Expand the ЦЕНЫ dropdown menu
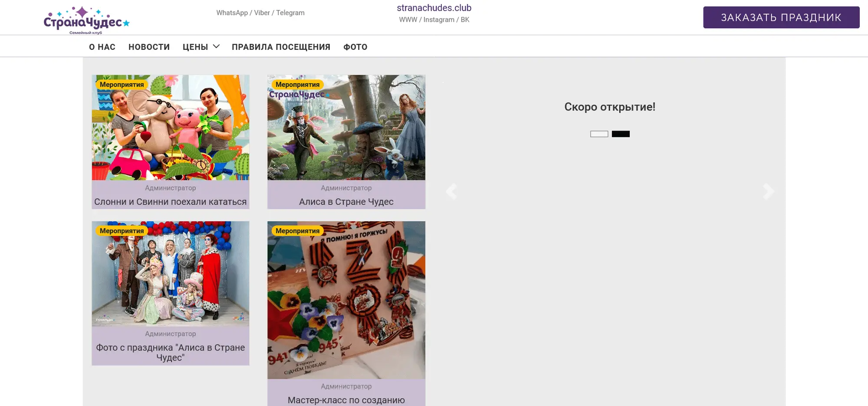The image size is (868, 406). (x=201, y=47)
